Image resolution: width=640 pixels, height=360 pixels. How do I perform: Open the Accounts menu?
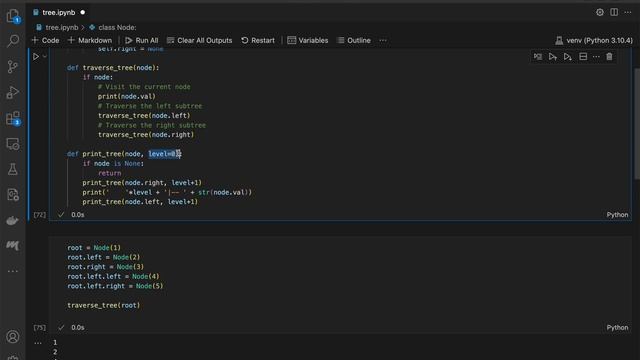[x=13, y=337]
